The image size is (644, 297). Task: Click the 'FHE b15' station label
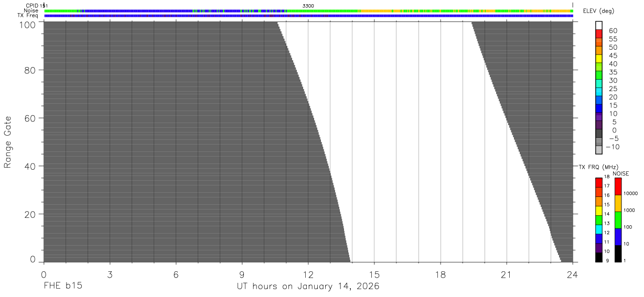point(62,287)
